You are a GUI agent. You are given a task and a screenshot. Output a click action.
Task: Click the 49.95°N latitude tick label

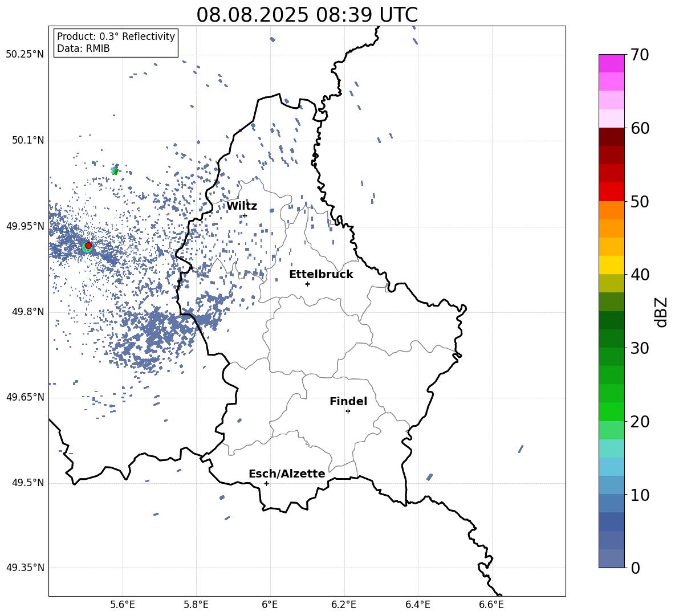[25, 226]
